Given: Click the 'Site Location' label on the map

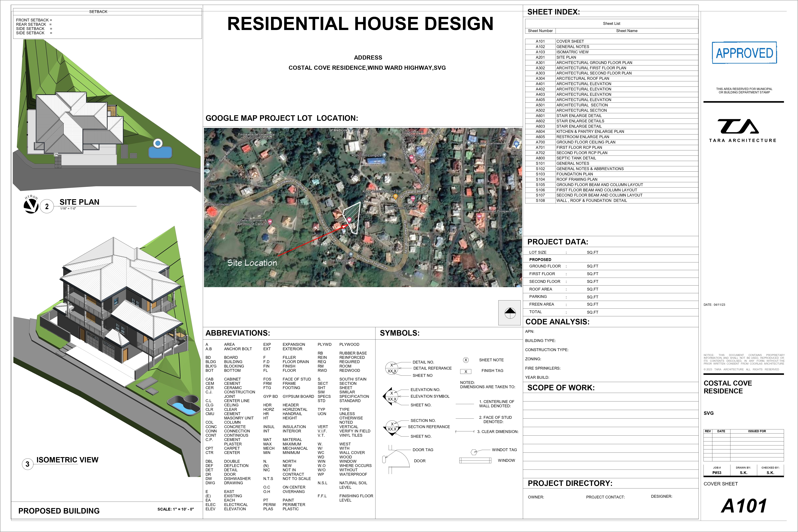Looking at the screenshot, I should pos(252,263).
